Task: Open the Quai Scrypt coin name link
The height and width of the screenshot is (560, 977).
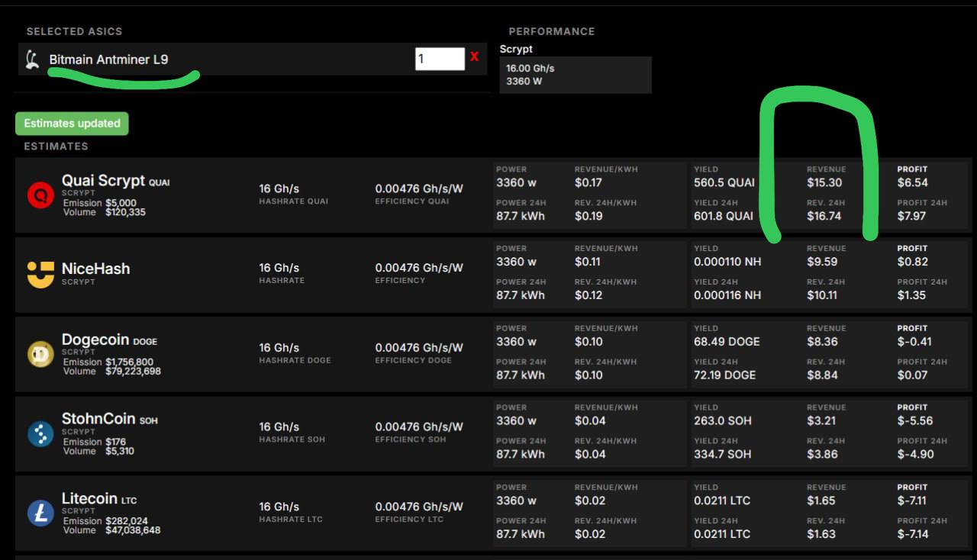Action: [x=103, y=181]
